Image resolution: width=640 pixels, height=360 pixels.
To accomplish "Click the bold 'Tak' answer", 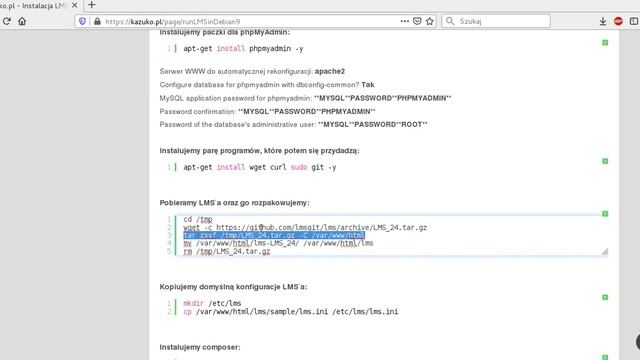I will pos(368,85).
